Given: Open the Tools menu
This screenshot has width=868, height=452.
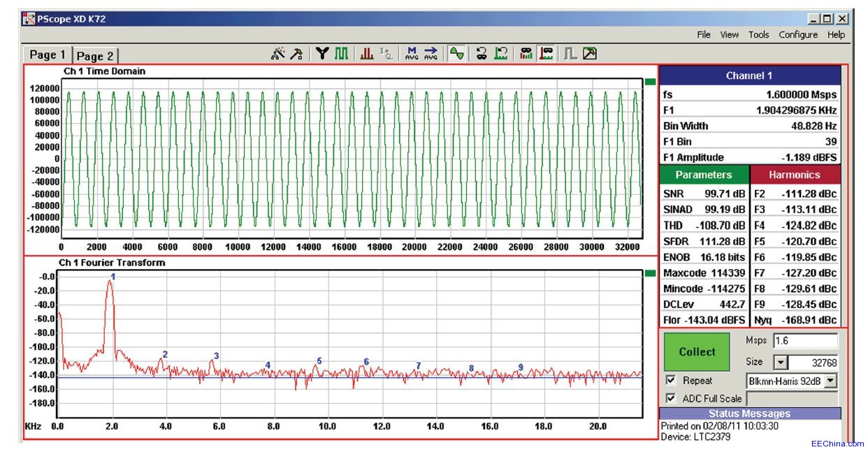Looking at the screenshot, I should [758, 34].
